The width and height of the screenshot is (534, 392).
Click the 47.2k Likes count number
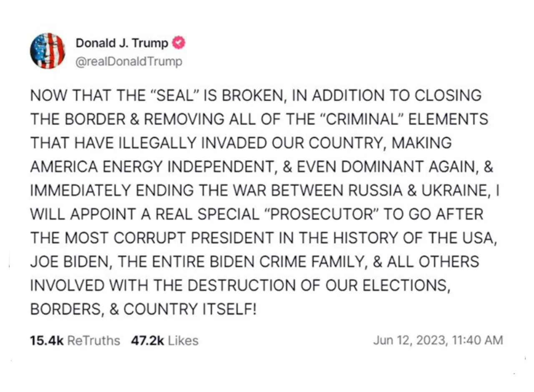click(x=148, y=341)
